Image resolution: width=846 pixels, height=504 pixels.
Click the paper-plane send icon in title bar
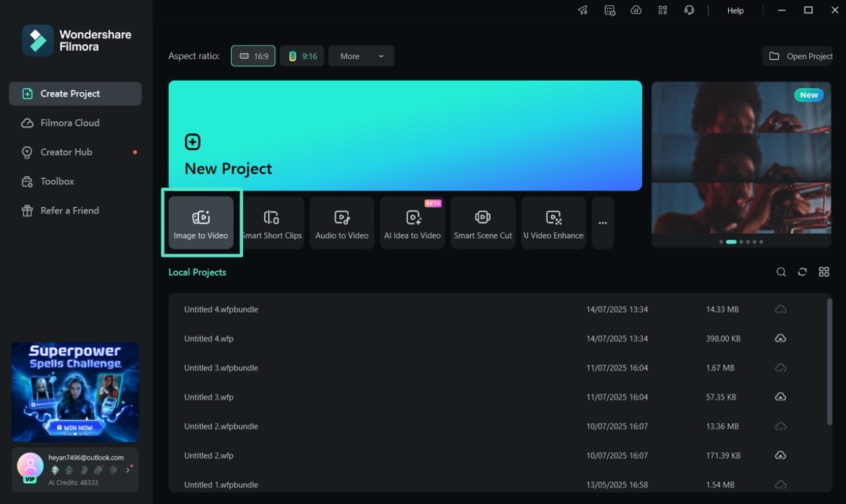(583, 10)
